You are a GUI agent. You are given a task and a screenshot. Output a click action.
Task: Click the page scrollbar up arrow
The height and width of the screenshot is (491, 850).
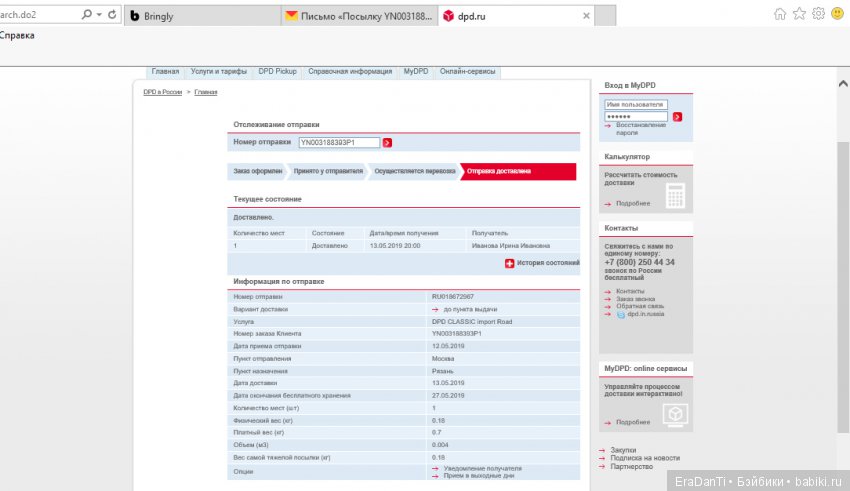click(842, 85)
